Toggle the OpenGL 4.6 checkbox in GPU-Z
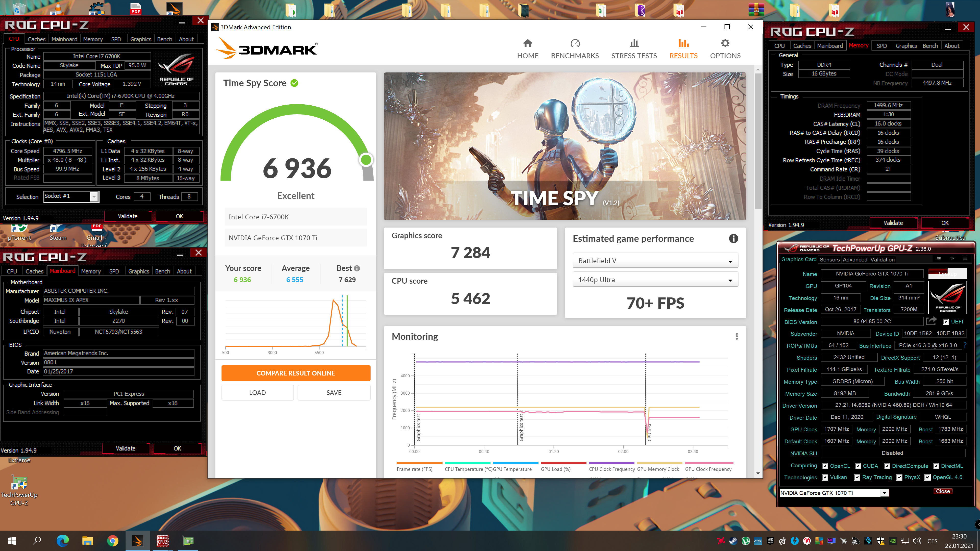 click(x=927, y=477)
